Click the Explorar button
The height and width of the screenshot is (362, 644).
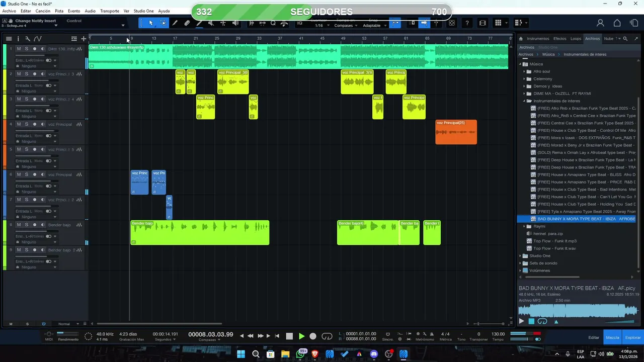pos(633,337)
